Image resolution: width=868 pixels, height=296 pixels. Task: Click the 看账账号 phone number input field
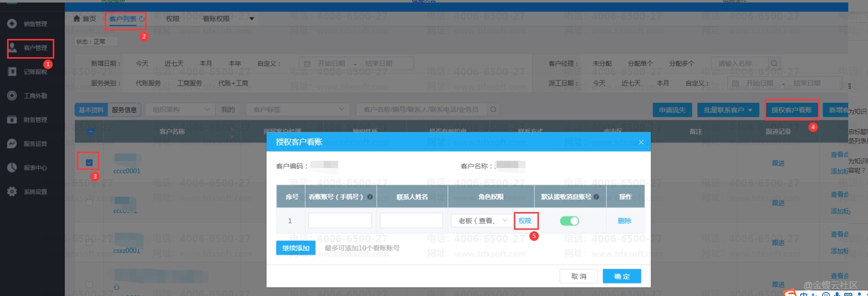click(x=340, y=221)
